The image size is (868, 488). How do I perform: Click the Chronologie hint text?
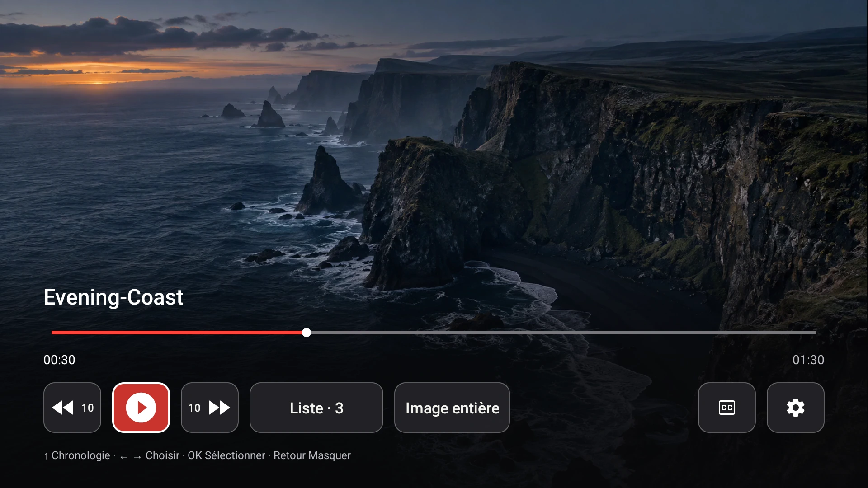point(77,455)
